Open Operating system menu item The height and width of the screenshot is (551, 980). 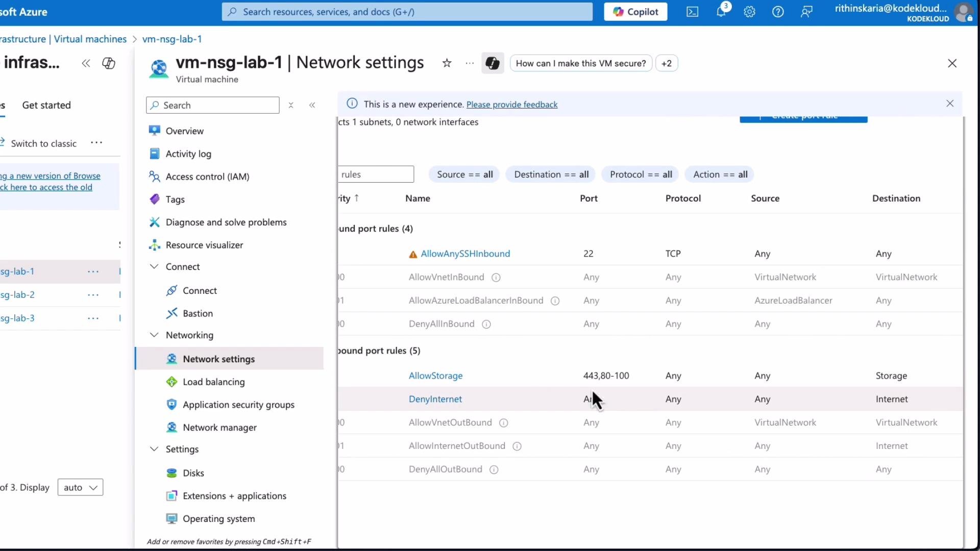[218, 519]
